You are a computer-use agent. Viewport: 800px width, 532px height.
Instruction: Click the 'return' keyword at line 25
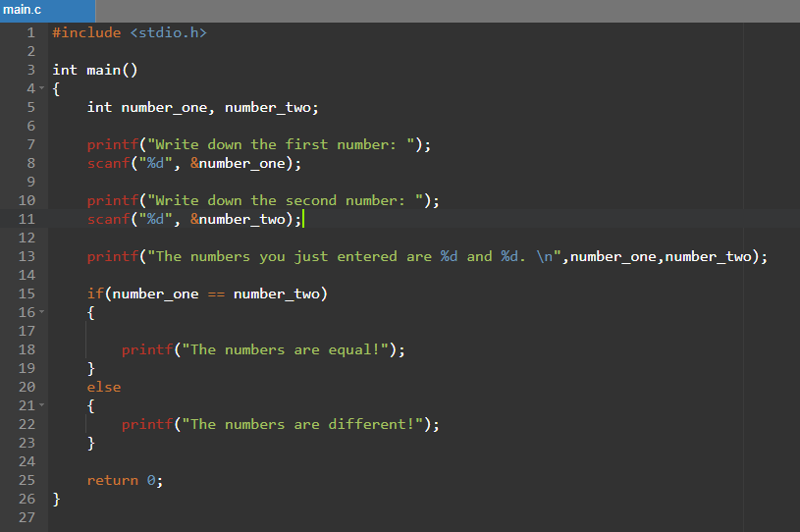tap(112, 481)
